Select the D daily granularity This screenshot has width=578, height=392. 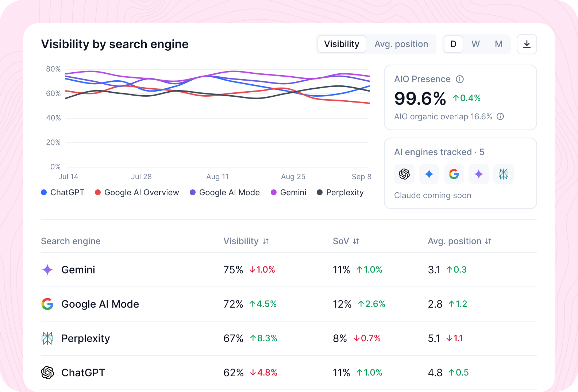click(x=454, y=44)
